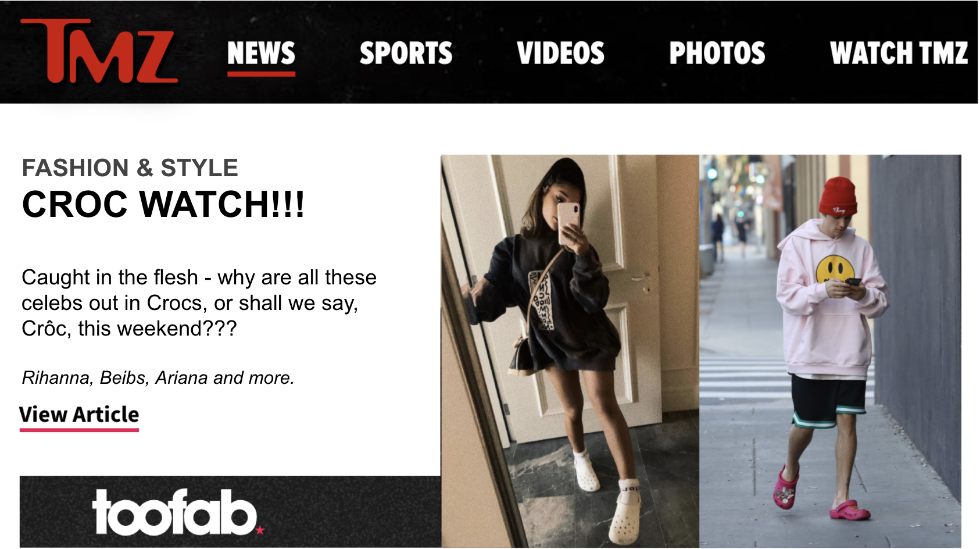
Task: Click the red TMZ logo
Action: tap(99, 51)
